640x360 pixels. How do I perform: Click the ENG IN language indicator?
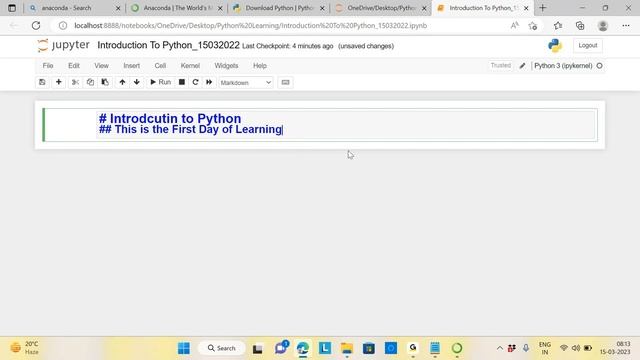tap(545, 348)
